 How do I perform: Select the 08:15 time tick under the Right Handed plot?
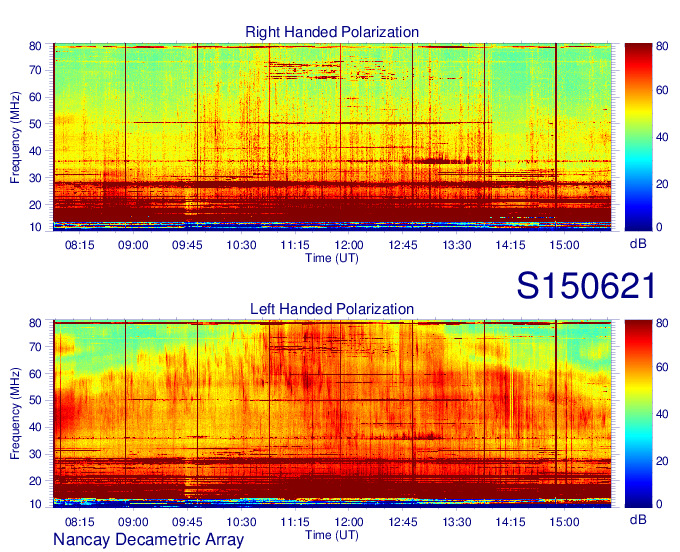pyautogui.click(x=79, y=245)
